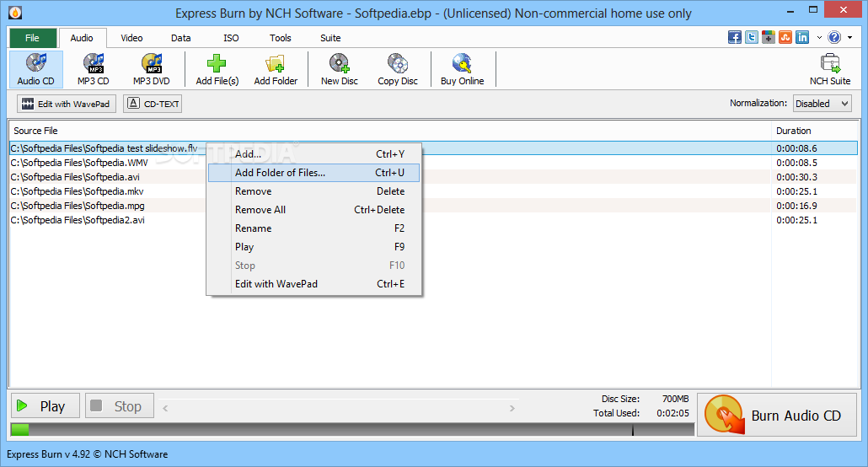Image resolution: width=868 pixels, height=467 pixels.
Task: Switch to the Video tab
Action: point(131,38)
